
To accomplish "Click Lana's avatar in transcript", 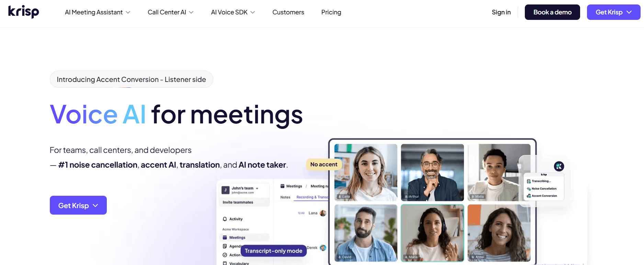I will tap(323, 213).
